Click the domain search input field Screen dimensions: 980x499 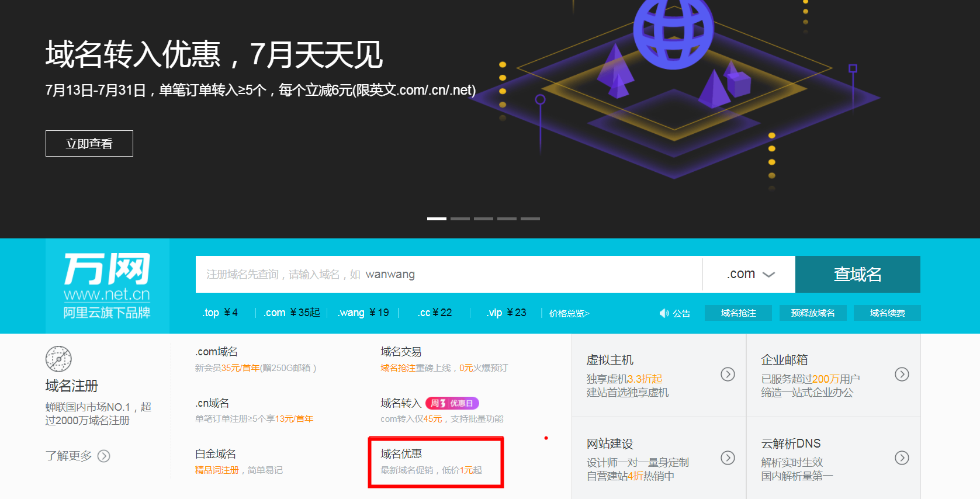pos(449,274)
